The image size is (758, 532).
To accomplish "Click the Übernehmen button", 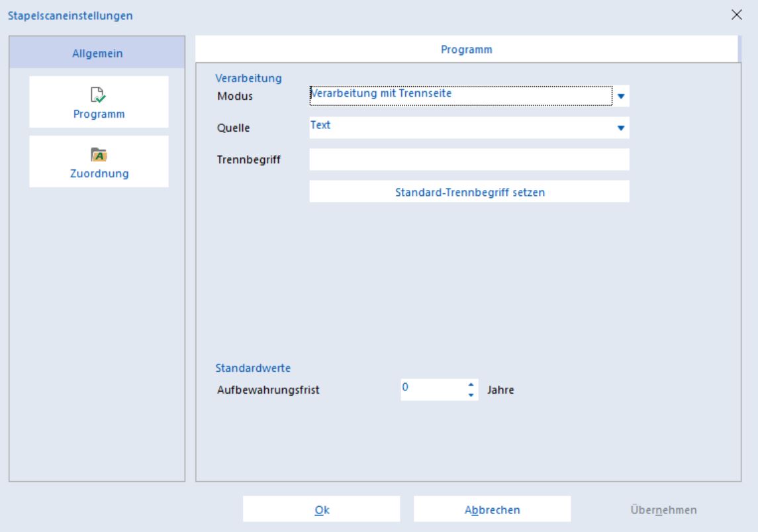I will click(x=663, y=510).
